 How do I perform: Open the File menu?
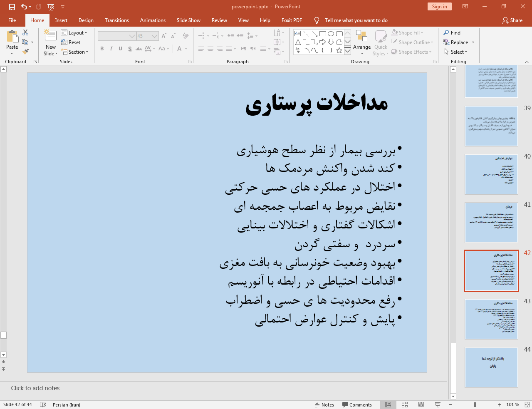coord(12,20)
